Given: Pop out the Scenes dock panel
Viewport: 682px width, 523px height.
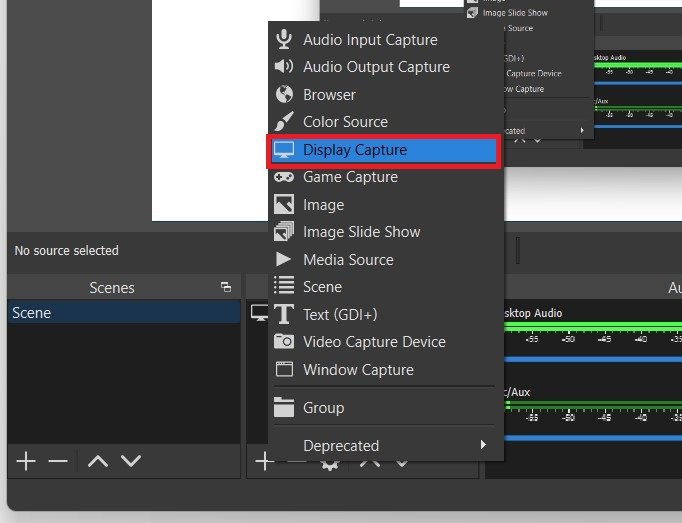Looking at the screenshot, I should click(x=226, y=287).
